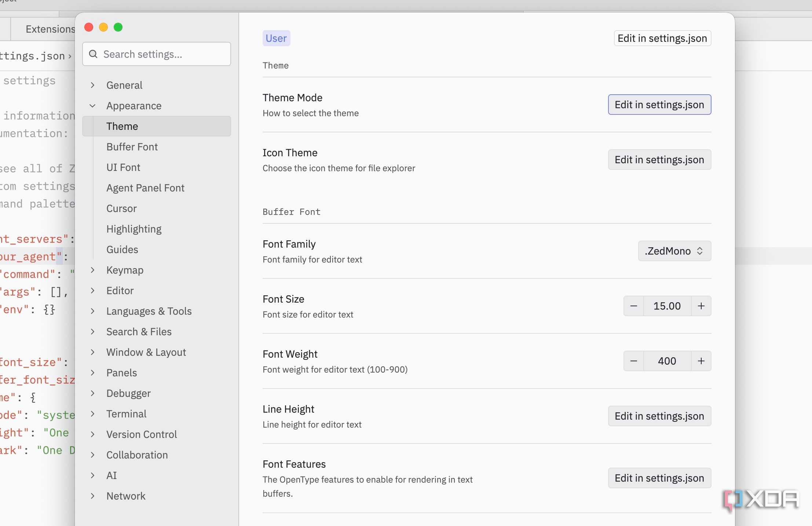Focus the Search settings input field

(157, 54)
